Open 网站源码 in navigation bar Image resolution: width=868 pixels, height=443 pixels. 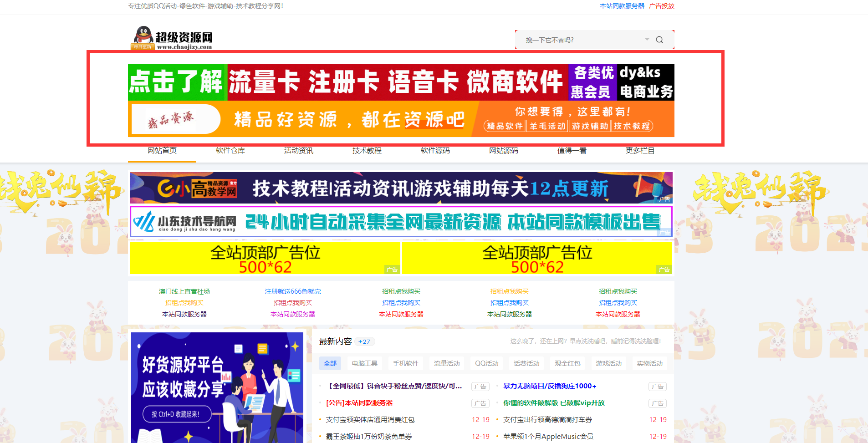point(503,151)
